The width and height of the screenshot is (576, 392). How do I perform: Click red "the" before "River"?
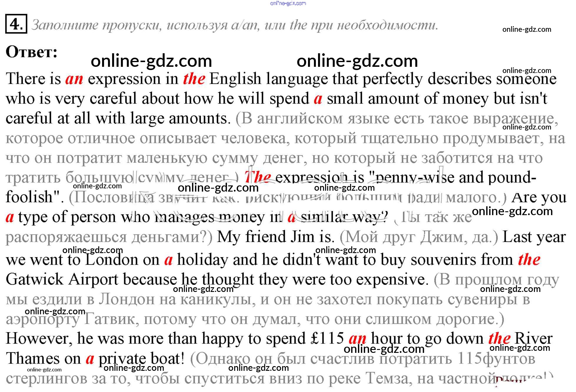point(499,338)
